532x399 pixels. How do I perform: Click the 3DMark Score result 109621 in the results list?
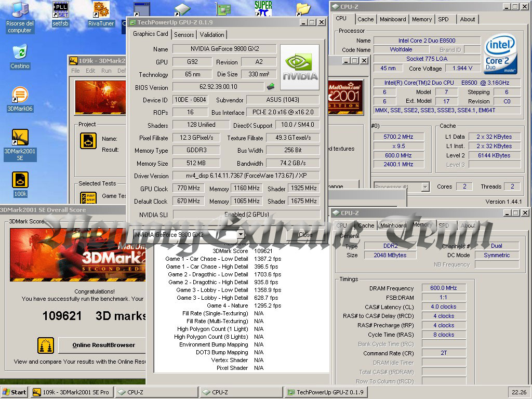coord(263,251)
